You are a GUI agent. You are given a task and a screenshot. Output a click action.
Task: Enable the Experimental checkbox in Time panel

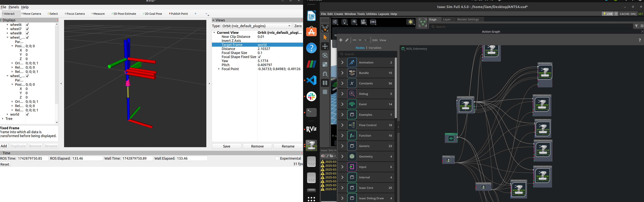277,158
